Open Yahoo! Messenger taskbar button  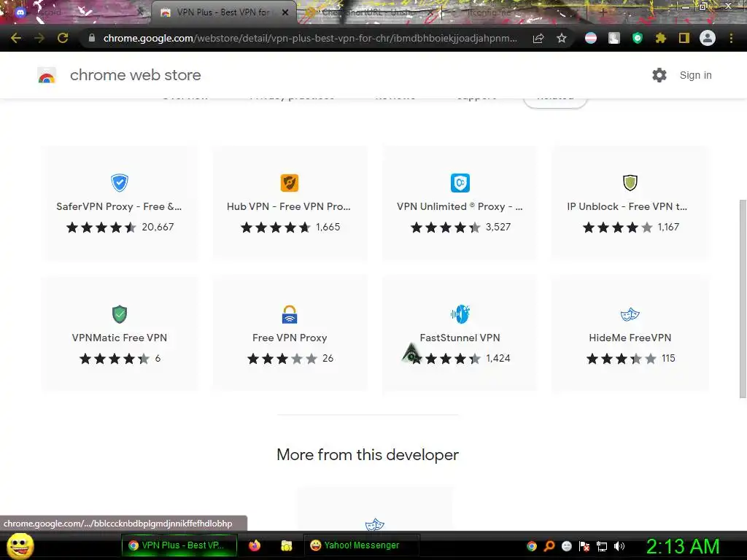tap(362, 545)
